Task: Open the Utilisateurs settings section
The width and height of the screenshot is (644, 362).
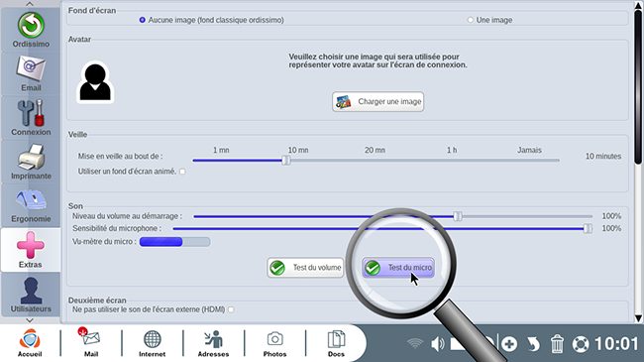Action: coord(31,295)
